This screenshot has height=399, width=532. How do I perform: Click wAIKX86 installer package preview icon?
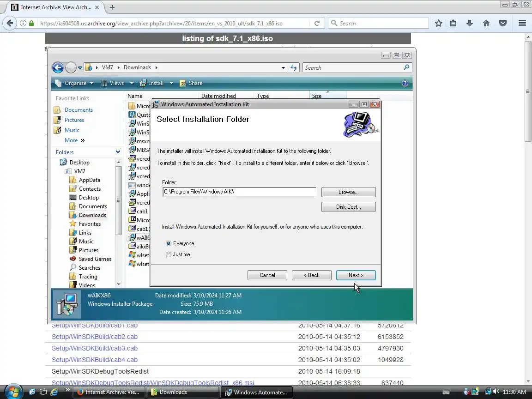pos(67,304)
